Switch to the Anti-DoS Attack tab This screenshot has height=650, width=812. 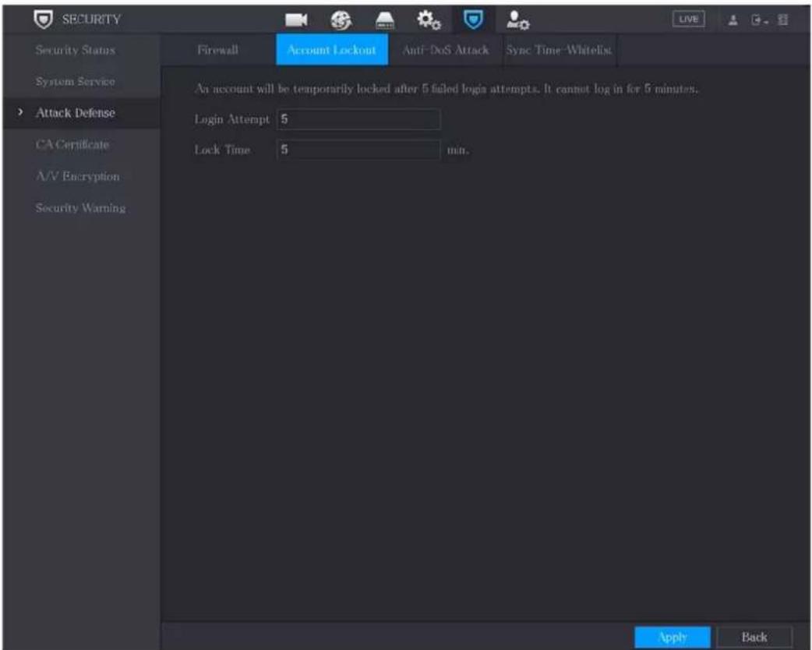446,50
